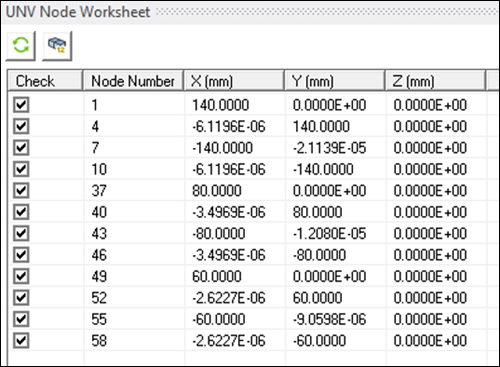
Task: Click X value 60.0000 of node 49
Action: pyautogui.click(x=217, y=276)
